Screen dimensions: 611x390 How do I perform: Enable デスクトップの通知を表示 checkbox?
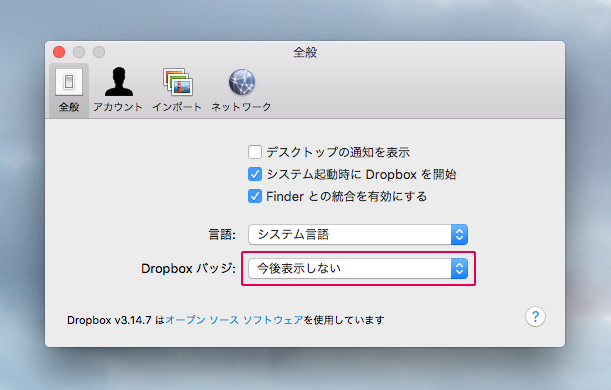[x=255, y=152]
